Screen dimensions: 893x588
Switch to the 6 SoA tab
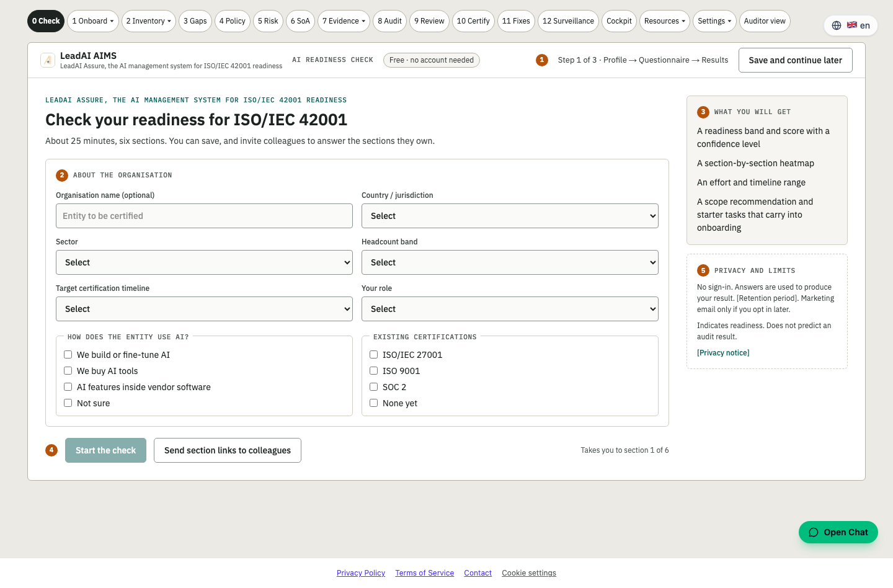tap(300, 21)
